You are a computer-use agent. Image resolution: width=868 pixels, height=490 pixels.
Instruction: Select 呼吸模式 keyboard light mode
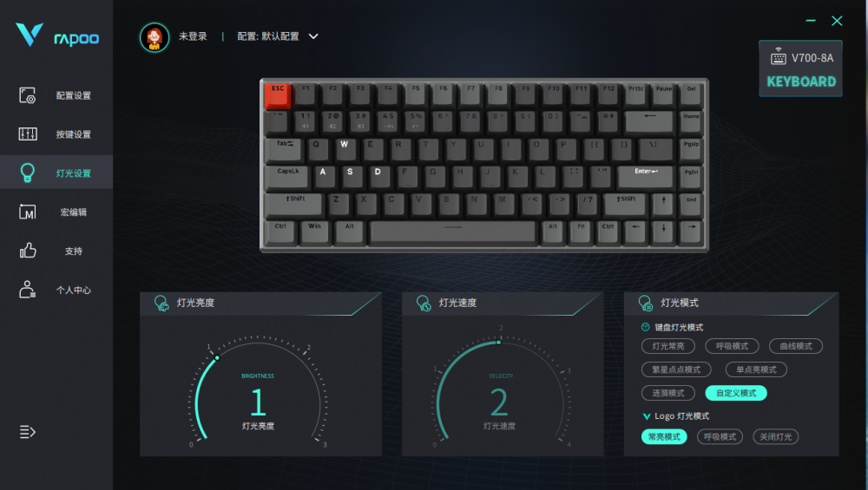coord(732,346)
